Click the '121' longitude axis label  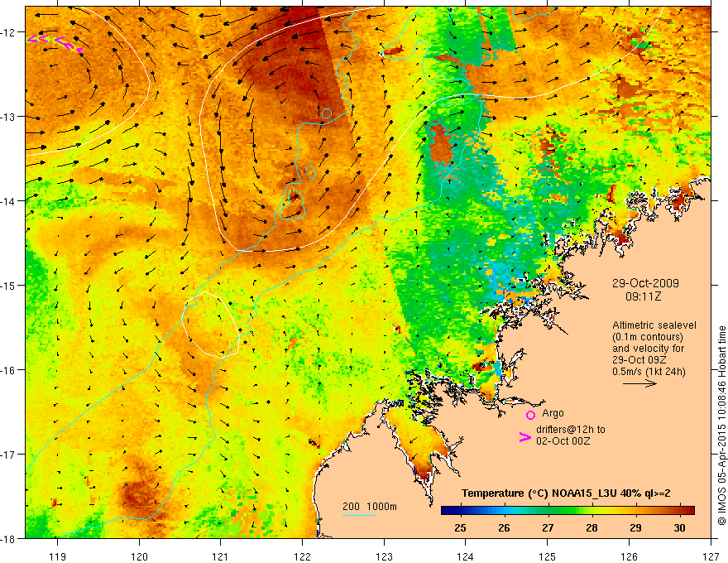click(221, 556)
